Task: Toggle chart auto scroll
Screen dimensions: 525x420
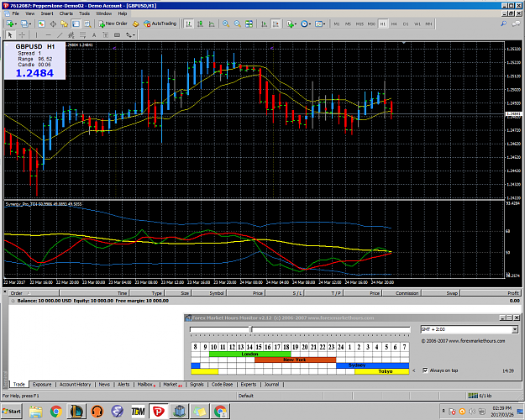Action: tap(264, 24)
